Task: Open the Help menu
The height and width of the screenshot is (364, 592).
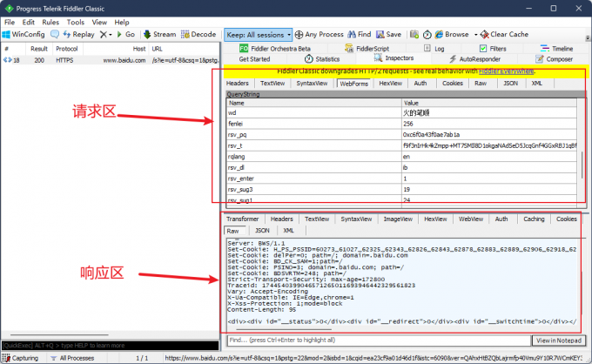Action: [x=122, y=23]
